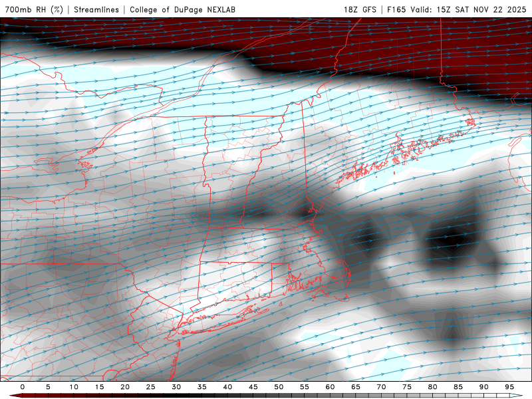Click the "700mb RH (%)" title text
This screenshot has width=532, height=399.
(34, 9)
